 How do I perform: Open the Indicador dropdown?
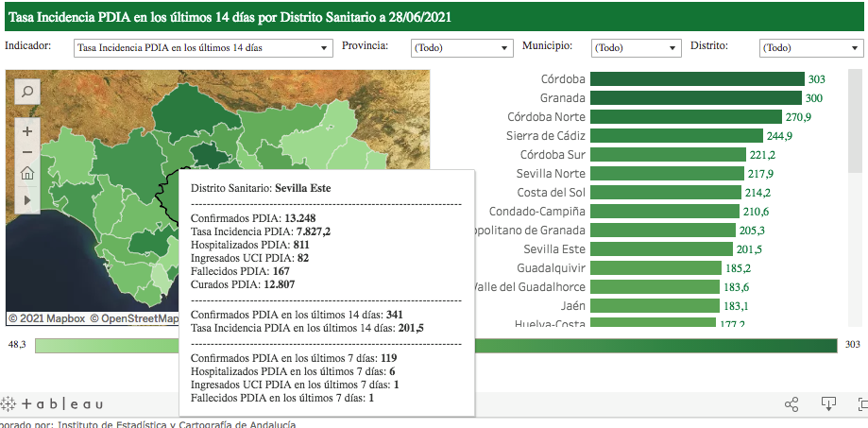(202, 47)
